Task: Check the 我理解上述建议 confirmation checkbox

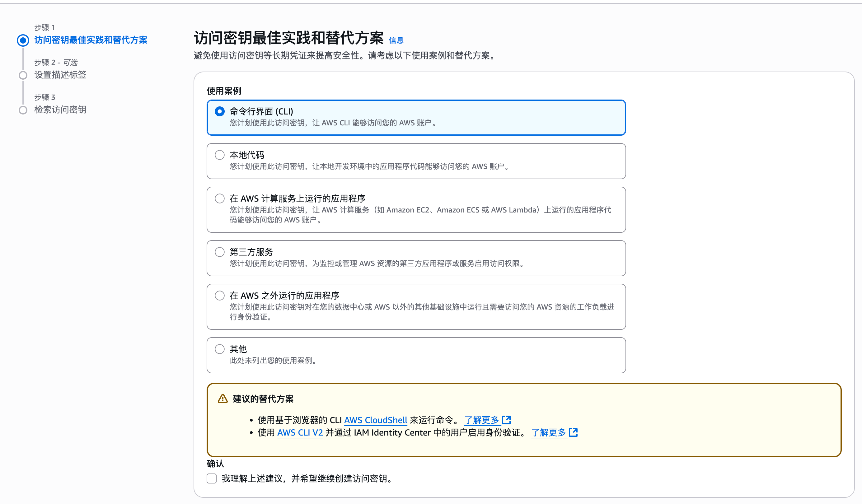Action: [x=212, y=478]
